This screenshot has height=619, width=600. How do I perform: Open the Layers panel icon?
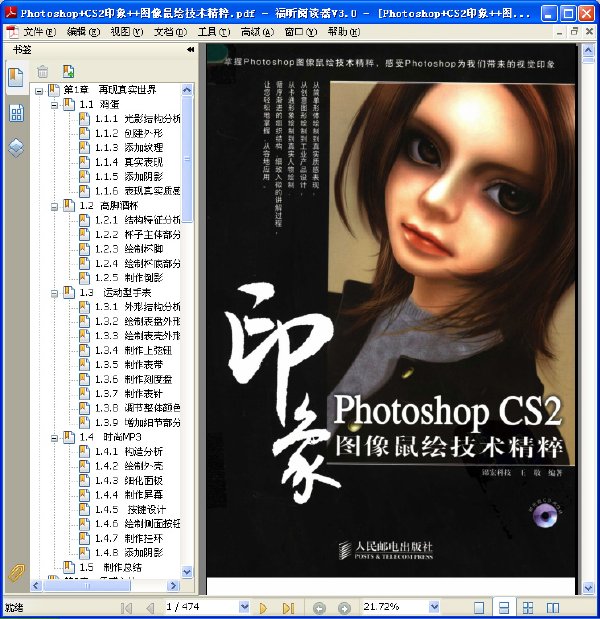(16, 148)
